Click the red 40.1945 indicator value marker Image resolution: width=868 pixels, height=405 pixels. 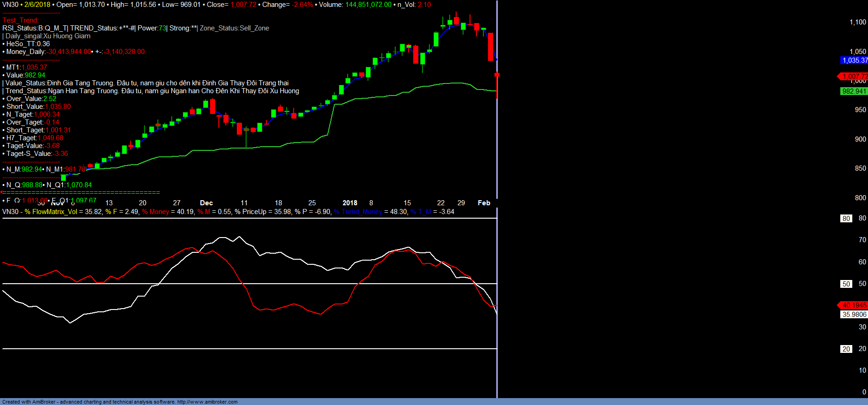854,305
